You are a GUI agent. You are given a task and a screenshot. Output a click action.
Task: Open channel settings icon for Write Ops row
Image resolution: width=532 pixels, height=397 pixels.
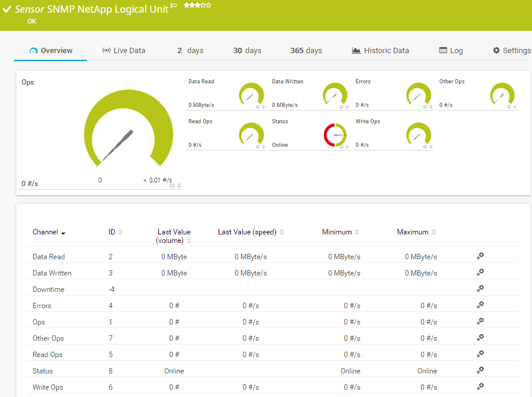coord(480,387)
